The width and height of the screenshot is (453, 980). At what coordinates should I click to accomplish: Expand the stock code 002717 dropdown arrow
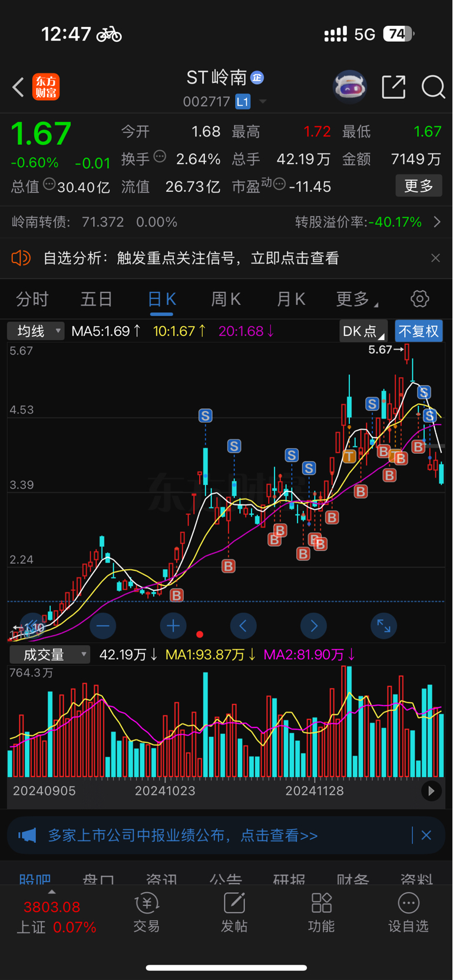[x=263, y=102]
